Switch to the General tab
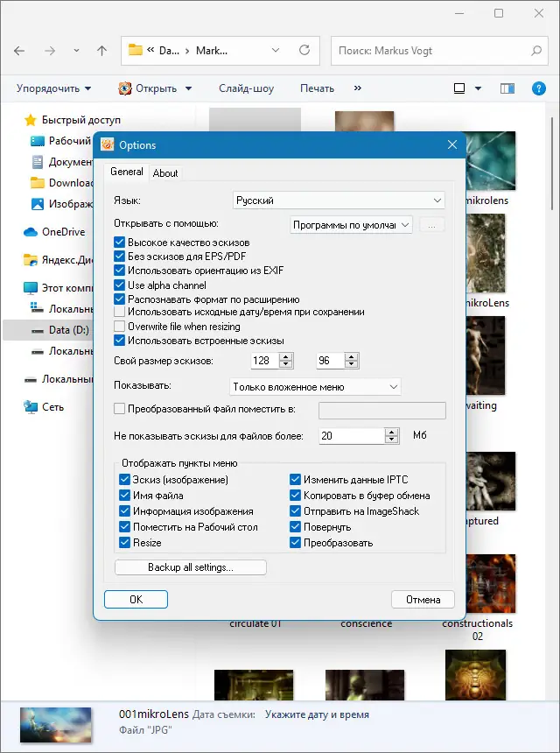Screen dimensions: 560x753 127,172
